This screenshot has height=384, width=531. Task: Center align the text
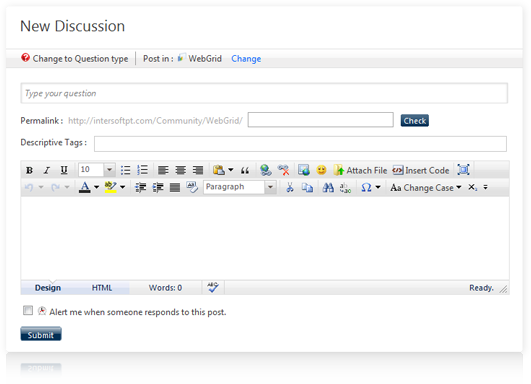pyautogui.click(x=180, y=170)
